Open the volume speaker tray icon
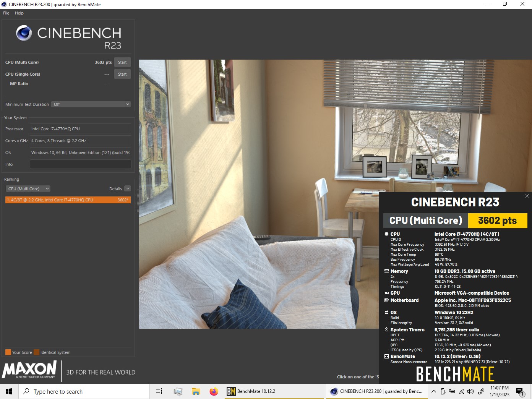532x399 pixels. [470, 391]
